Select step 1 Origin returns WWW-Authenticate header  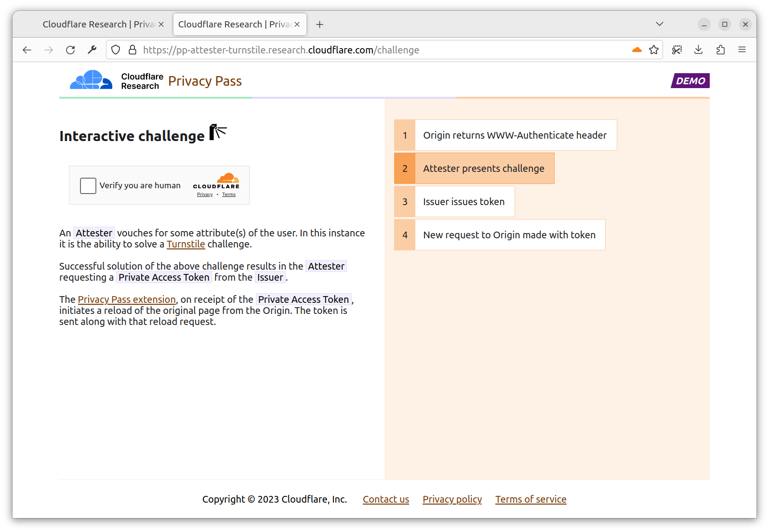[x=505, y=135]
